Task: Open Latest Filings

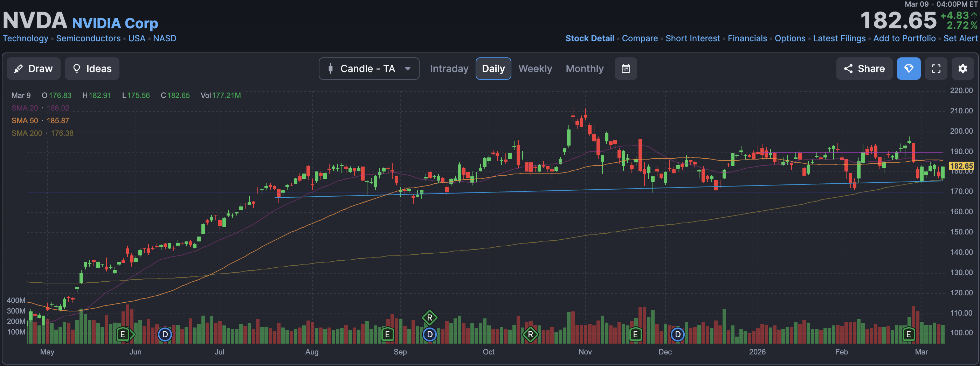Action: 839,38
